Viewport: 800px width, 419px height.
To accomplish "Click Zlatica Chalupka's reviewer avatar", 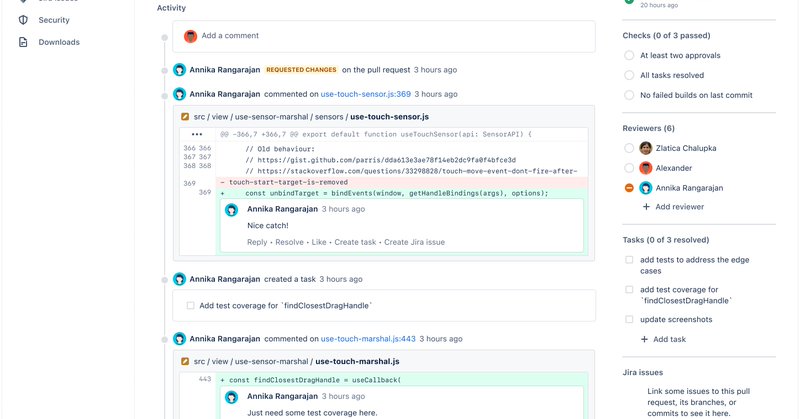I will (x=645, y=148).
